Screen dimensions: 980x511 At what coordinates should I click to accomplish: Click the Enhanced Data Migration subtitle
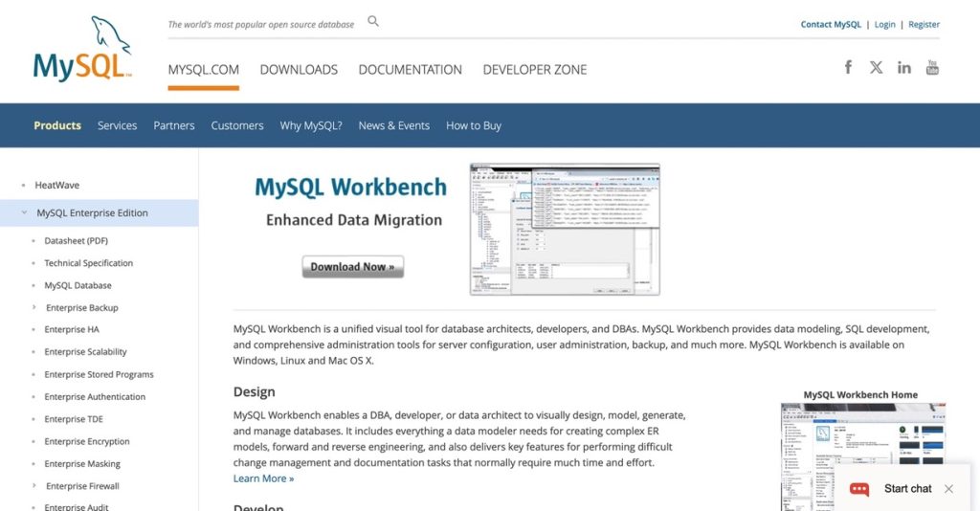tap(354, 220)
